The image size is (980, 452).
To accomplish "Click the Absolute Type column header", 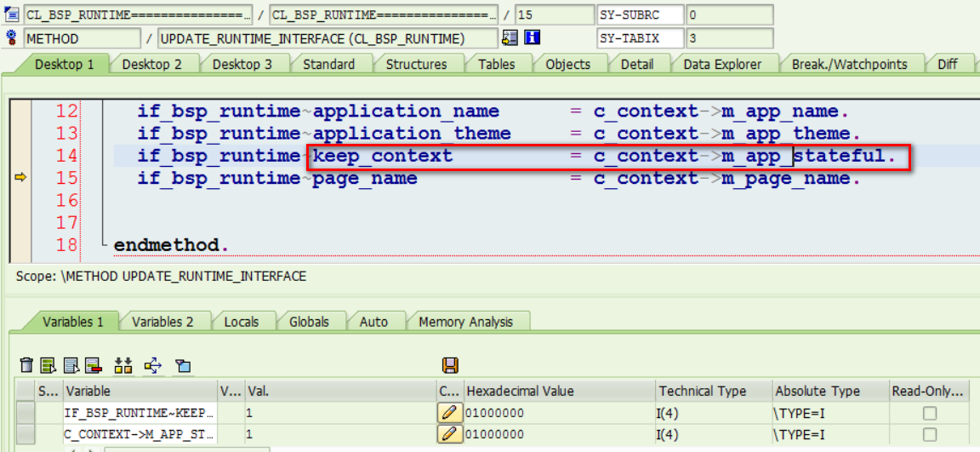I will (x=831, y=392).
